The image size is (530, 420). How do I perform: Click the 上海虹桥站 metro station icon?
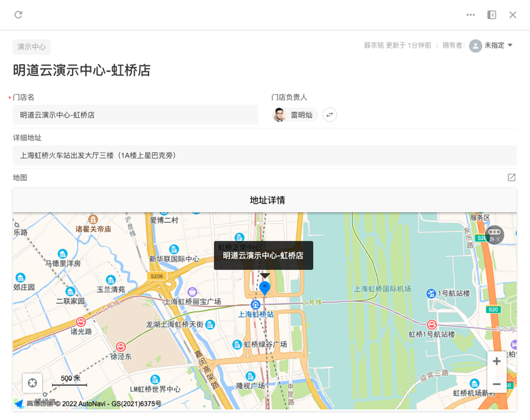coord(255,305)
